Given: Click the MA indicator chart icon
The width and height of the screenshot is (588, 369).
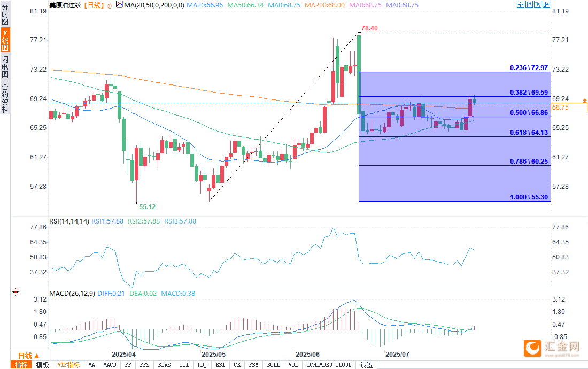Looking at the screenshot, I should pos(119,5).
